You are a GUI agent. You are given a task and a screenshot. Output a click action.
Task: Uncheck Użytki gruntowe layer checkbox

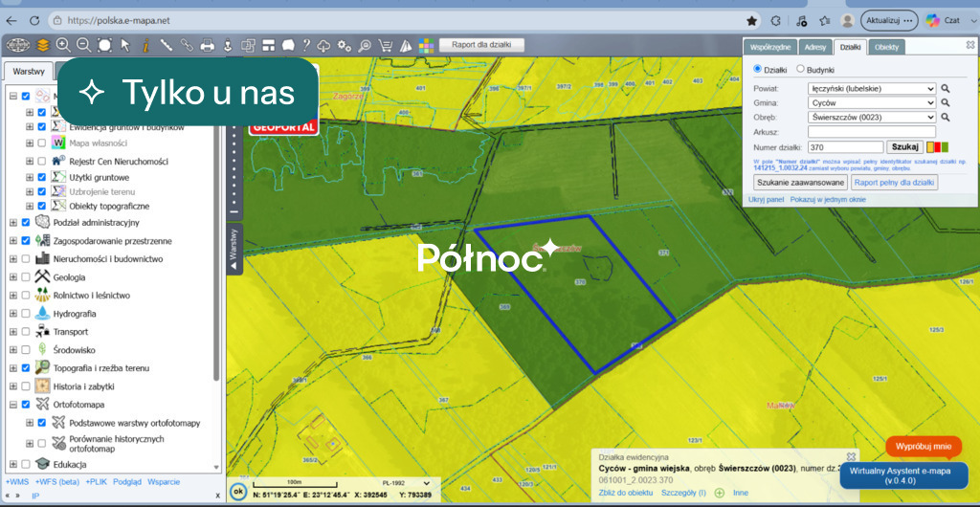point(42,177)
